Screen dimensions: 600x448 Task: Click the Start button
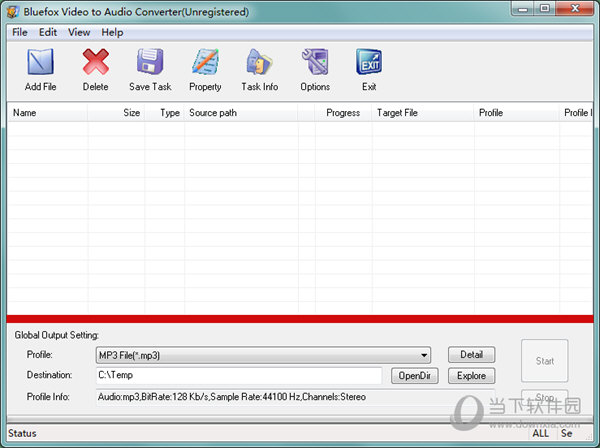[x=545, y=361]
